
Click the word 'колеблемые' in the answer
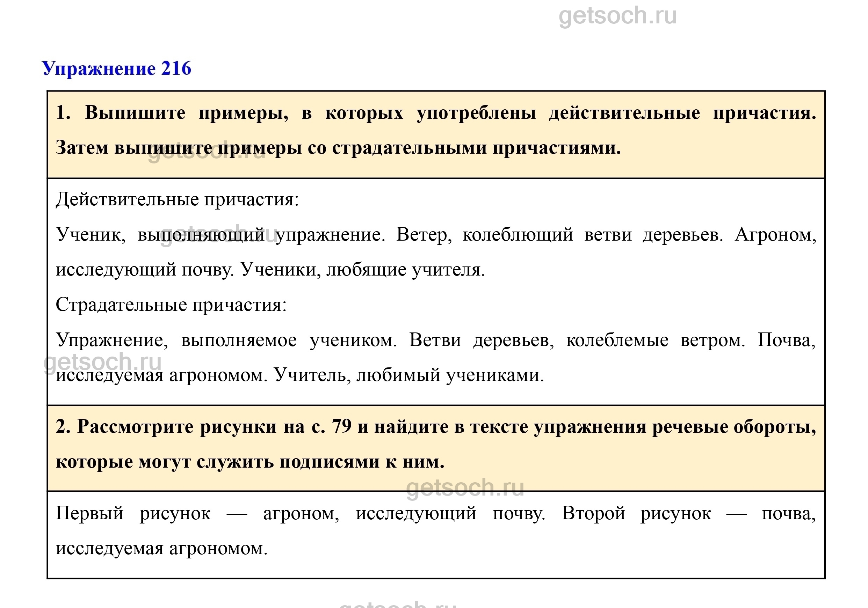[x=617, y=340]
